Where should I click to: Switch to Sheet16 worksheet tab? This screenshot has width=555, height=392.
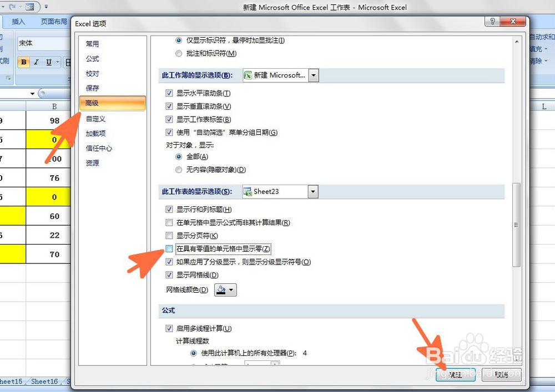coord(44,381)
